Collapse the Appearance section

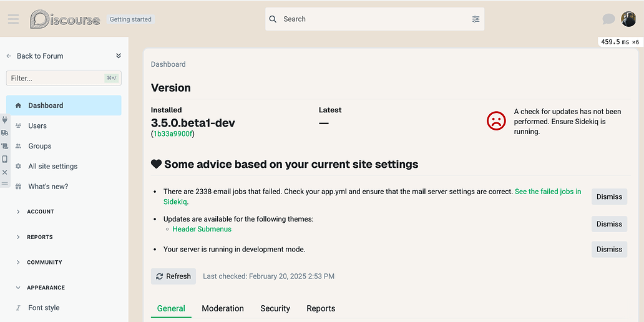click(x=45, y=288)
